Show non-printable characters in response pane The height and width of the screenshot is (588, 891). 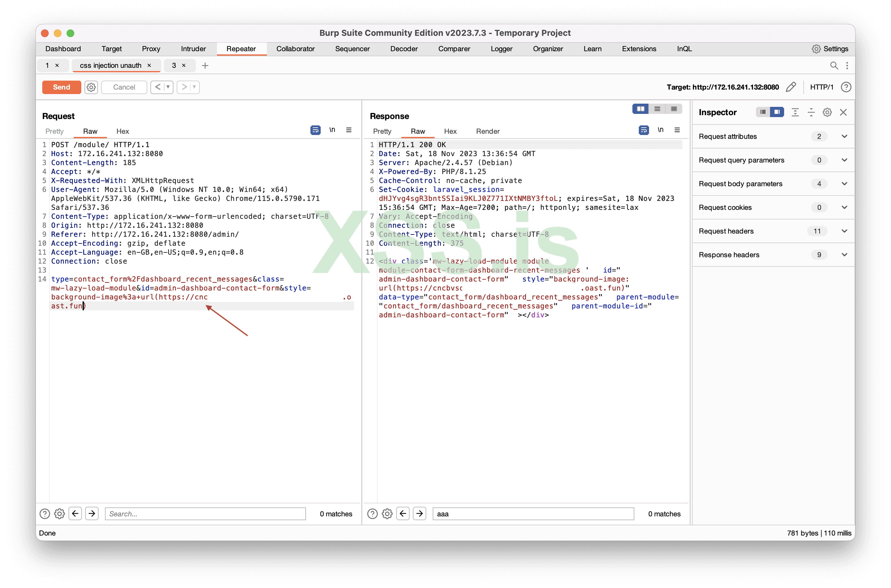pyautogui.click(x=660, y=130)
